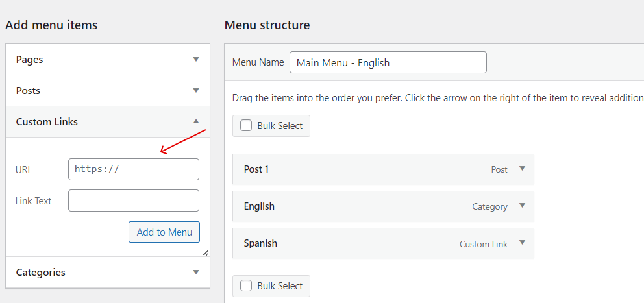The width and height of the screenshot is (644, 303).
Task: Select the English menu item title
Action: click(259, 206)
